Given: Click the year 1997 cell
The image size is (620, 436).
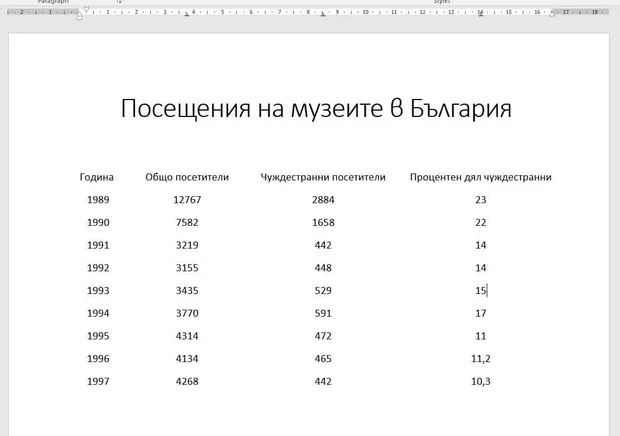Looking at the screenshot, I should tap(98, 381).
